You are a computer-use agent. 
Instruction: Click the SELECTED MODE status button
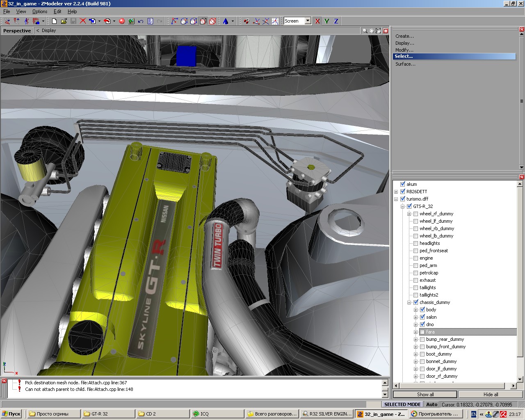(x=402, y=404)
